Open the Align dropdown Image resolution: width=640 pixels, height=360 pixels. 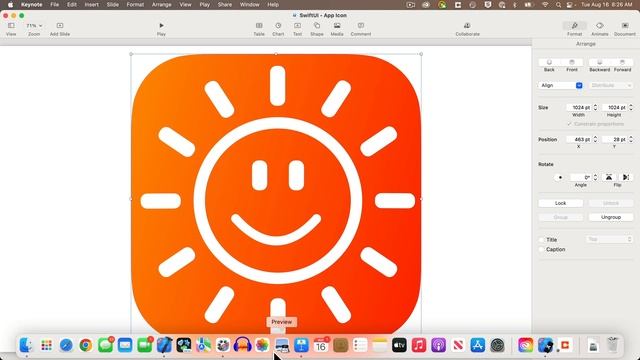pyautogui.click(x=560, y=85)
